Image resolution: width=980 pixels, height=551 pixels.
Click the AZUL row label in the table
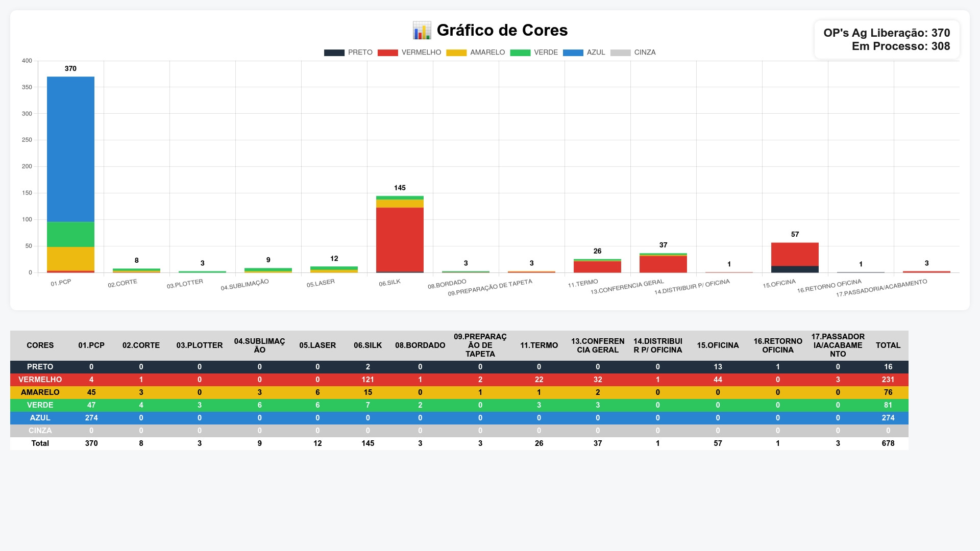pyautogui.click(x=40, y=418)
